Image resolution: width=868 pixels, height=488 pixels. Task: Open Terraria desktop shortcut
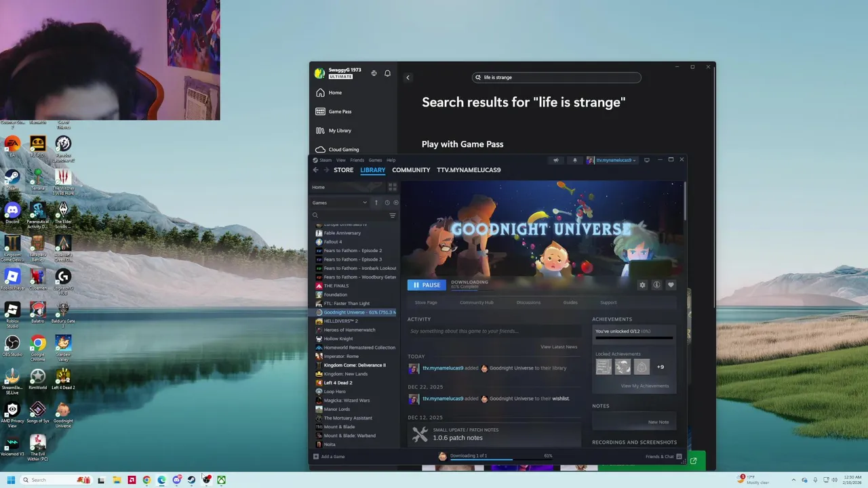[38, 180]
